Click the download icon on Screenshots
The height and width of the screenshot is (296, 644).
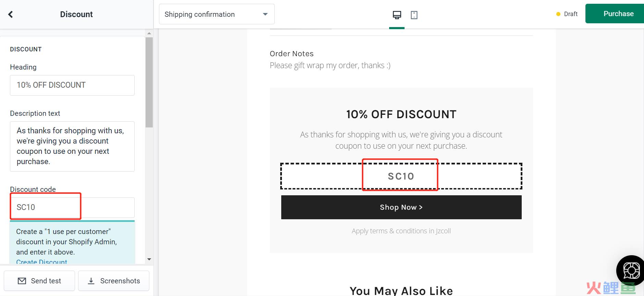tap(91, 281)
